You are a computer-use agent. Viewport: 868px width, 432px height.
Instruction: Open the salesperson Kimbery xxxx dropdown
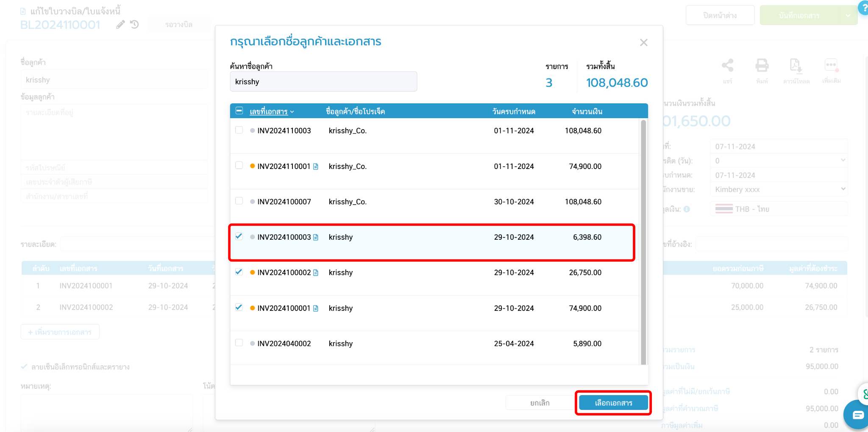click(x=779, y=189)
